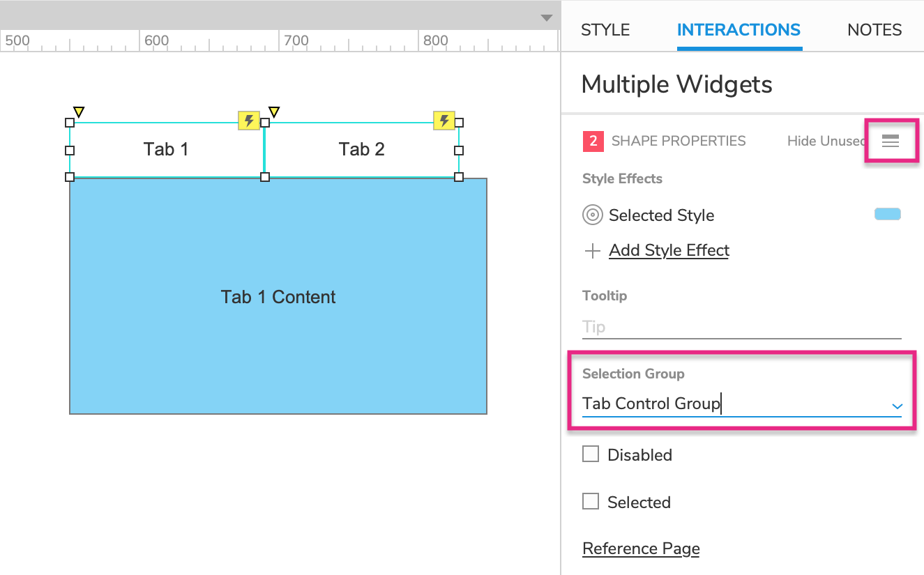The height and width of the screenshot is (575, 924).
Task: Open the Shape Properties hamburger menu
Action: pos(891,141)
